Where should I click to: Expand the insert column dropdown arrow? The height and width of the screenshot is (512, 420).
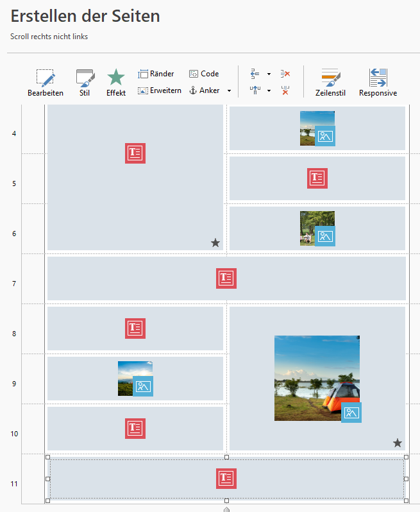pyautogui.click(x=269, y=91)
